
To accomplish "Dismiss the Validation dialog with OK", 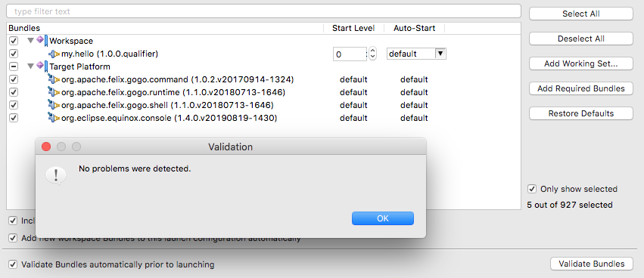I will click(383, 218).
